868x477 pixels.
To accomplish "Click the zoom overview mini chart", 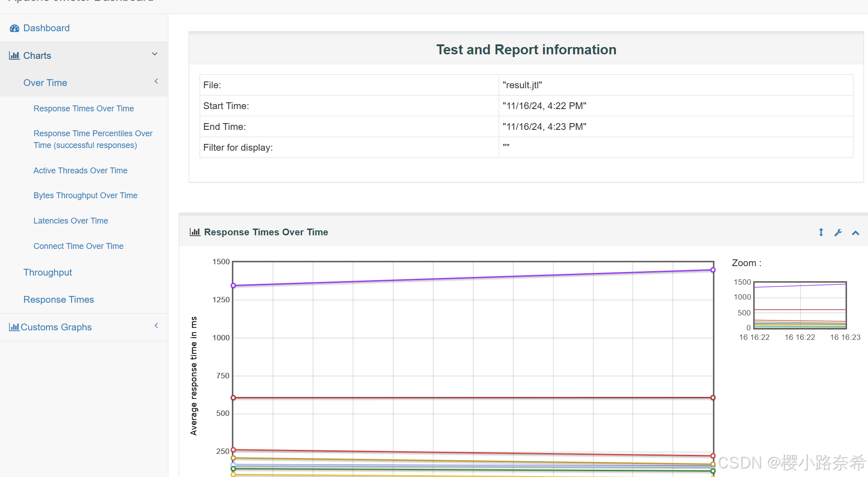I will click(800, 305).
